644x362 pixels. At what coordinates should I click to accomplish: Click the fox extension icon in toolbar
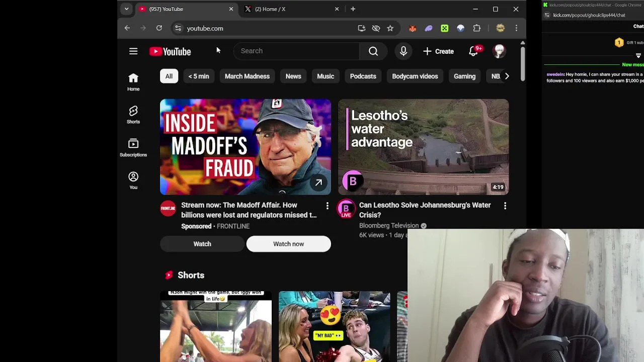413,28
